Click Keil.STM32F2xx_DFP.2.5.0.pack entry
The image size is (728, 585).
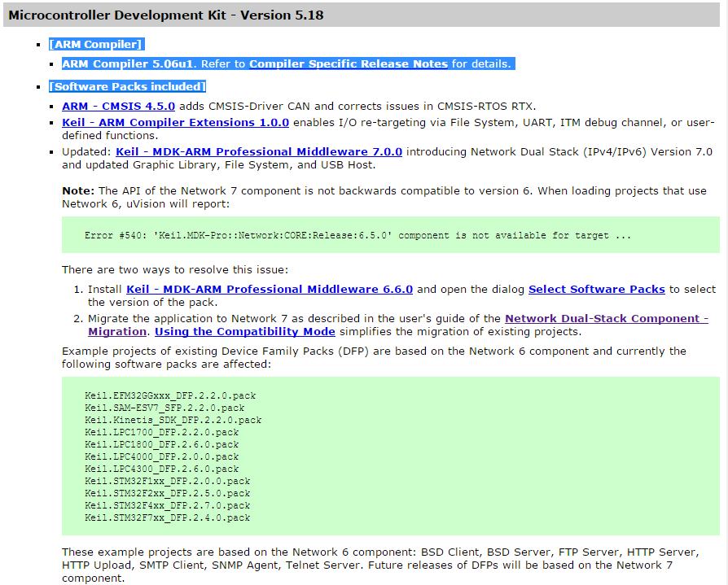click(167, 493)
